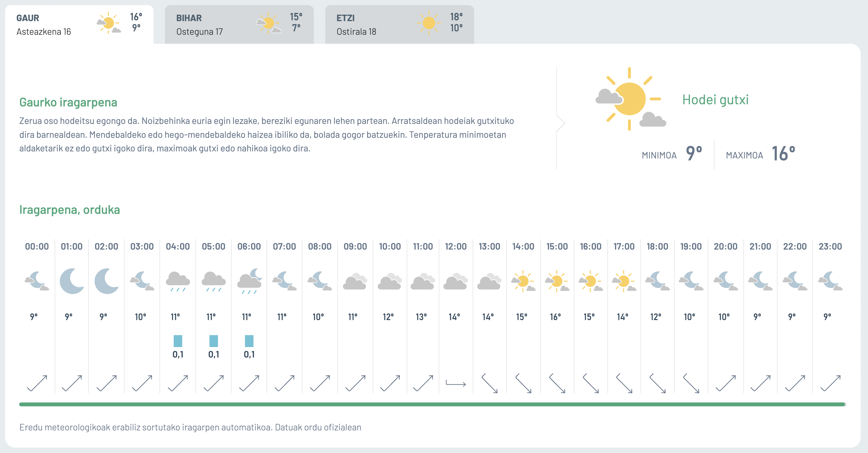Click the 12:00 overcast cloud icon

(x=456, y=281)
